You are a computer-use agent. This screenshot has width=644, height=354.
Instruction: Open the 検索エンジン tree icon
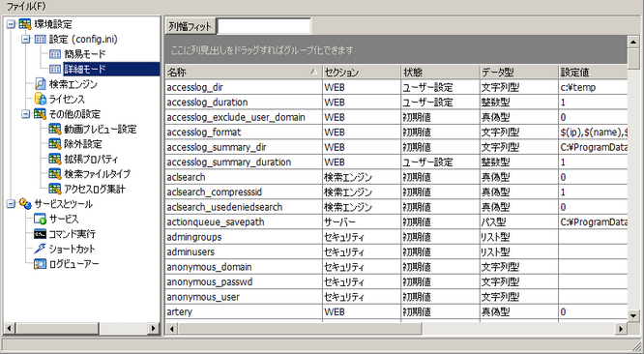(x=41, y=84)
